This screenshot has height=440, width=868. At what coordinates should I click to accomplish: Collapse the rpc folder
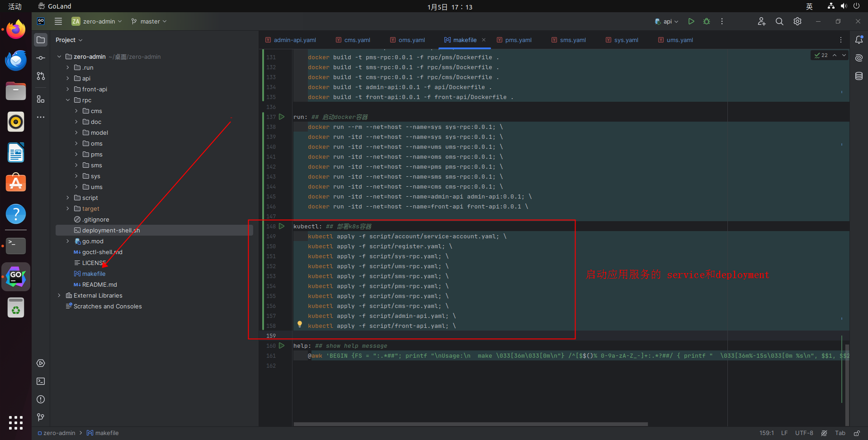pos(68,100)
